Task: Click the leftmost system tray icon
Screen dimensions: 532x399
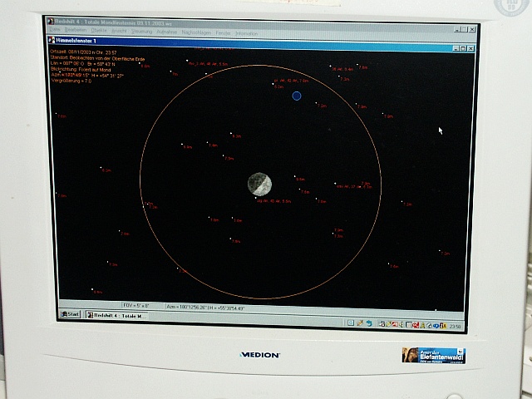Action: pos(382,324)
